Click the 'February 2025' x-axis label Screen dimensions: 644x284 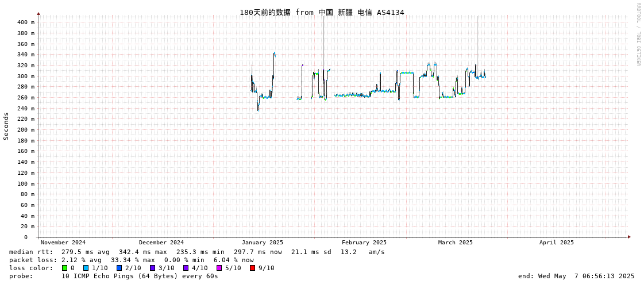(x=364, y=243)
